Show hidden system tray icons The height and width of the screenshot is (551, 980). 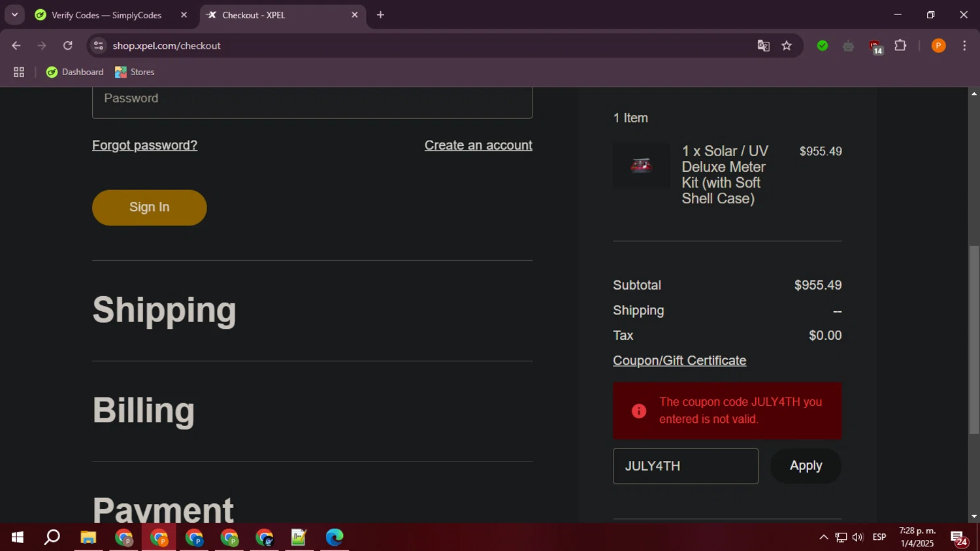[x=823, y=537]
